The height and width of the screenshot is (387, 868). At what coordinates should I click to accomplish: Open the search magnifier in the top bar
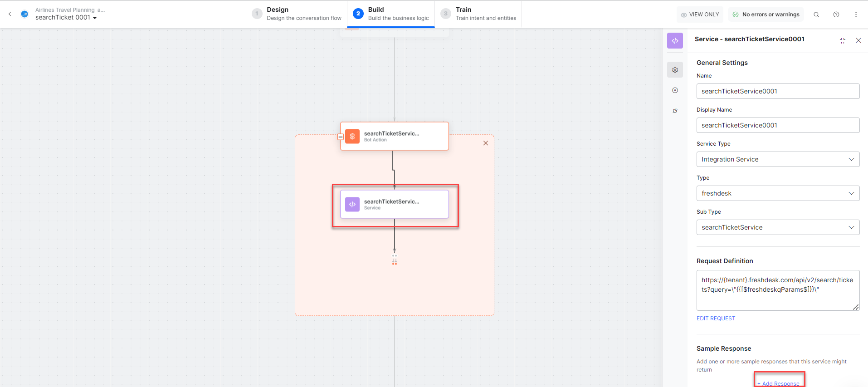816,15
